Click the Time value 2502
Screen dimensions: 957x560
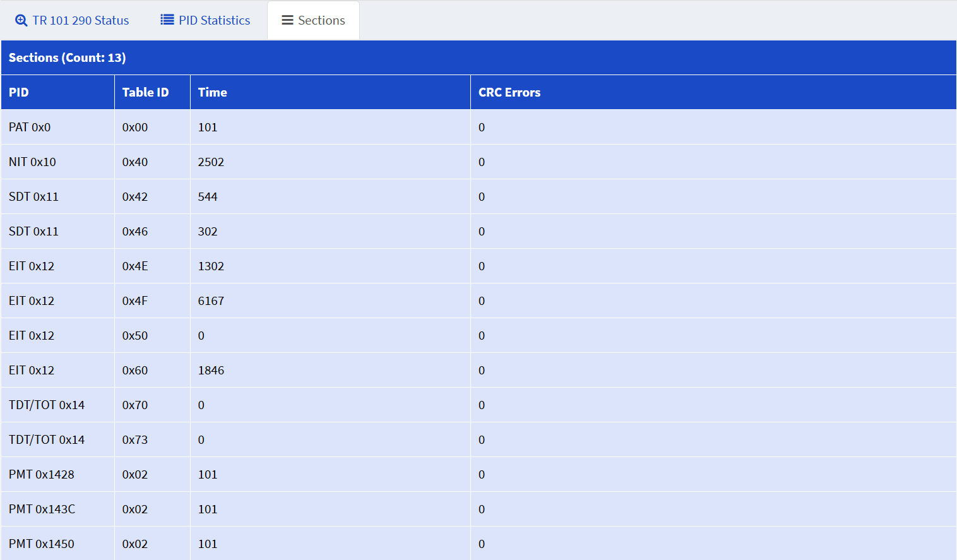211,162
